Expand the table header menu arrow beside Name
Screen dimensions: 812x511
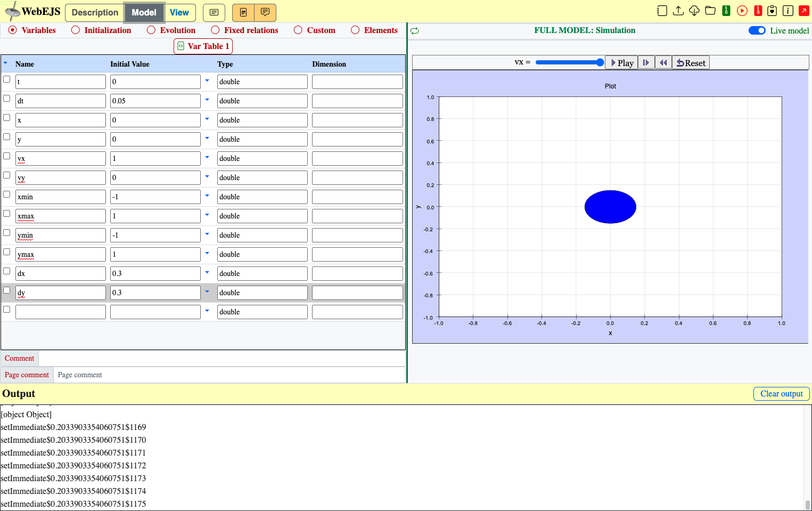(5, 63)
